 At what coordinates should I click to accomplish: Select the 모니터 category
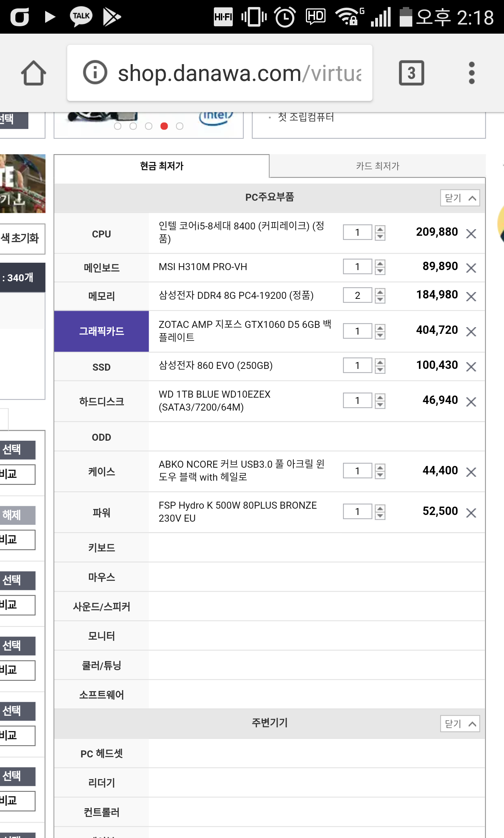point(101,636)
